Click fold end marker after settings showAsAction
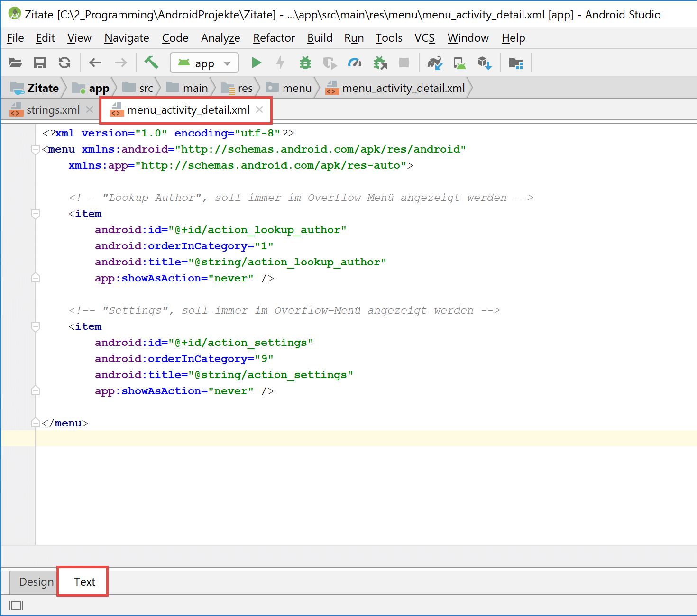 point(35,390)
